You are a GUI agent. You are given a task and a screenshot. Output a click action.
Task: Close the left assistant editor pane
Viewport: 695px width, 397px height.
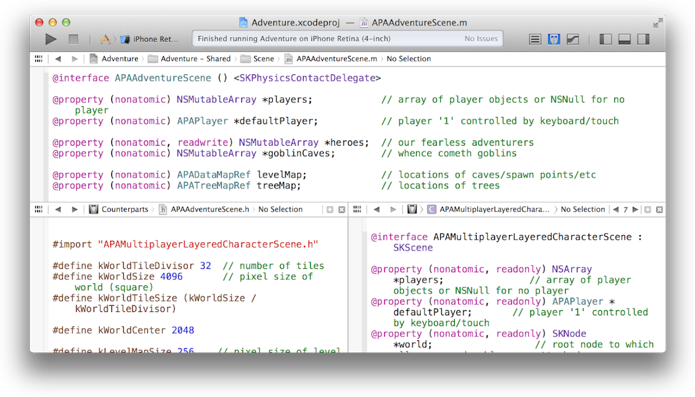pos(342,210)
